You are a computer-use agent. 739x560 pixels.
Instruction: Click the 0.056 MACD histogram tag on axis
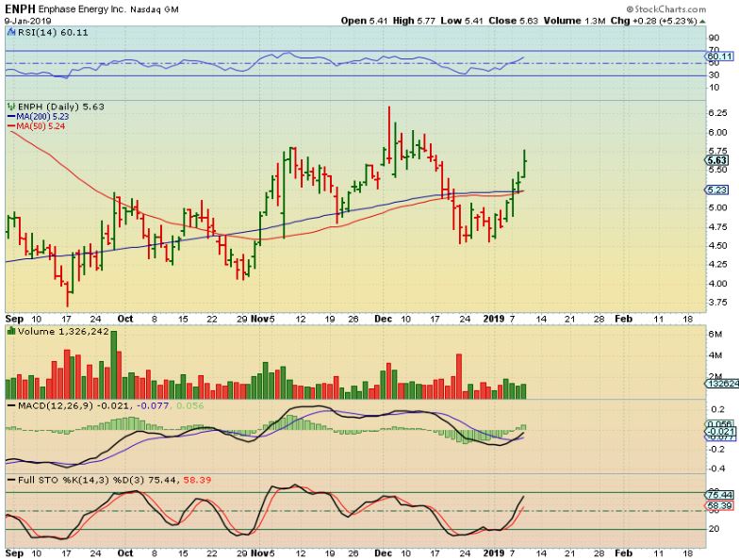point(718,424)
